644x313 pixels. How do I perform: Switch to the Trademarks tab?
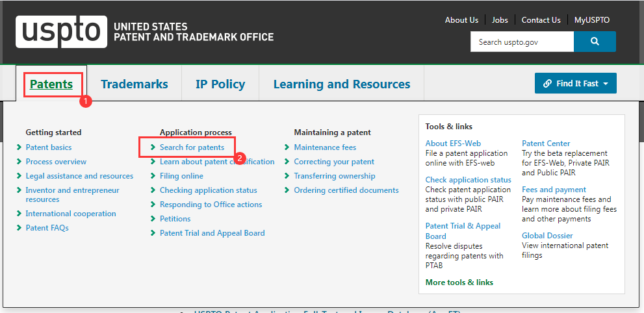[x=134, y=84]
